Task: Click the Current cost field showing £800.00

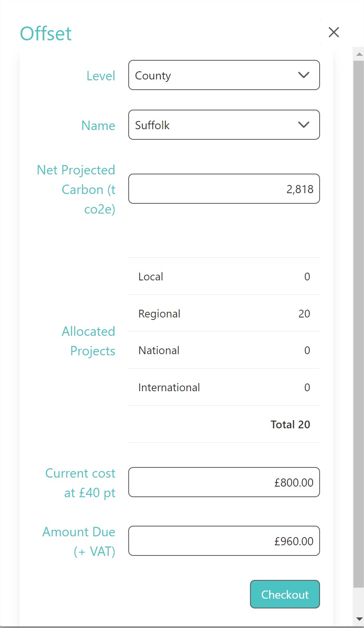Action: pos(224,482)
